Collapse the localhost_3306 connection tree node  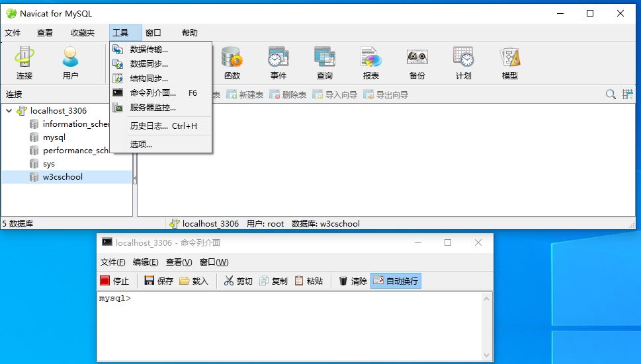pos(9,111)
